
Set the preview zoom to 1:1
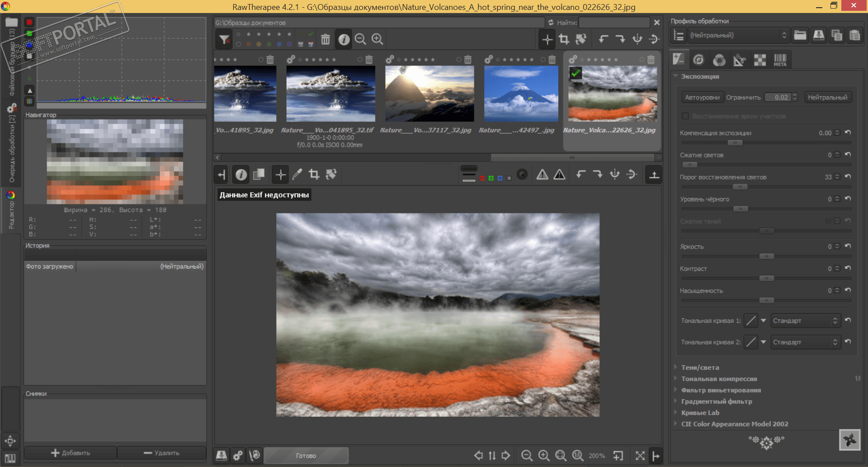point(578,456)
